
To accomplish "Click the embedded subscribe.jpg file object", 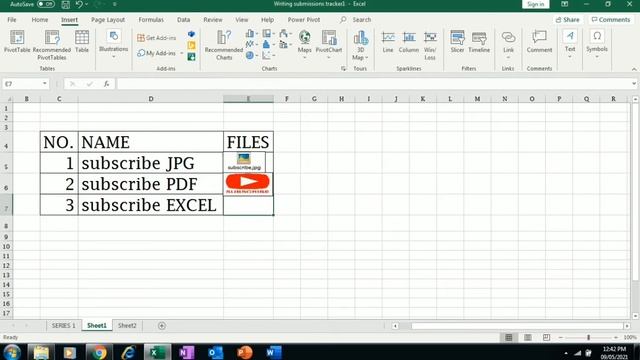I will 244,162.
